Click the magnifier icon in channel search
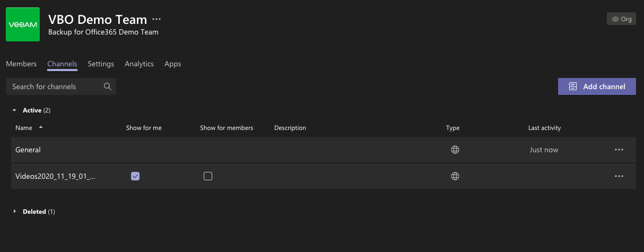The height and width of the screenshot is (252, 644). point(107,86)
